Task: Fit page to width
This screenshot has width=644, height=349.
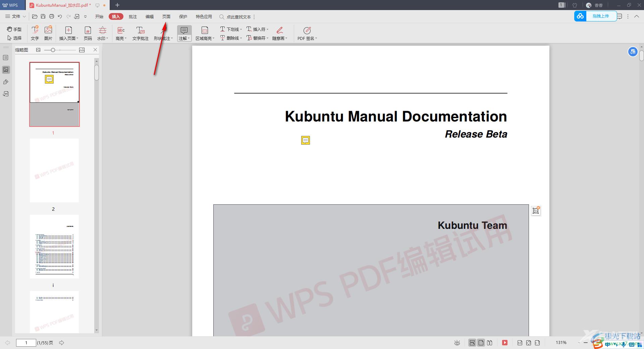Action: [x=537, y=343]
